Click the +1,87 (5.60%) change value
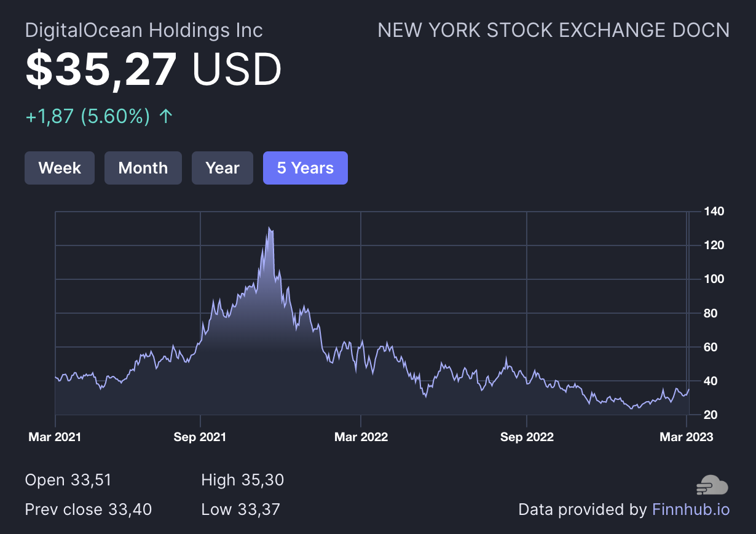This screenshot has height=534, width=756. (x=88, y=116)
